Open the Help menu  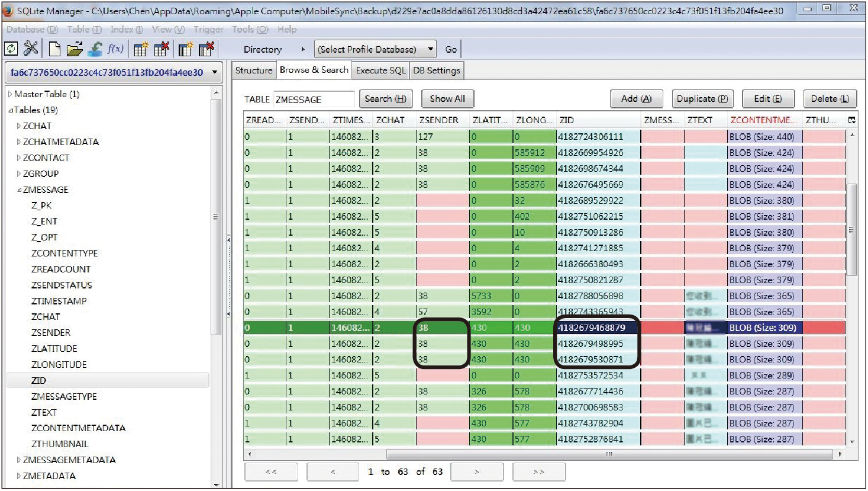point(287,29)
